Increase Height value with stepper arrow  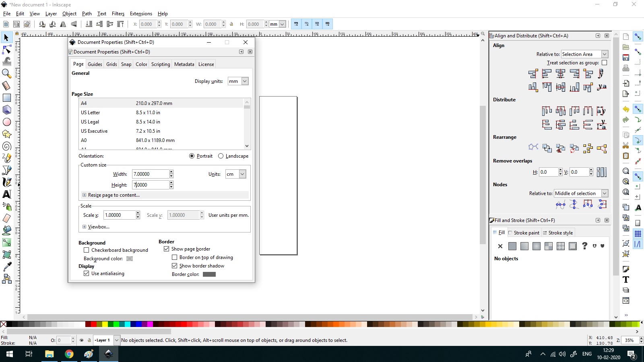click(x=171, y=183)
